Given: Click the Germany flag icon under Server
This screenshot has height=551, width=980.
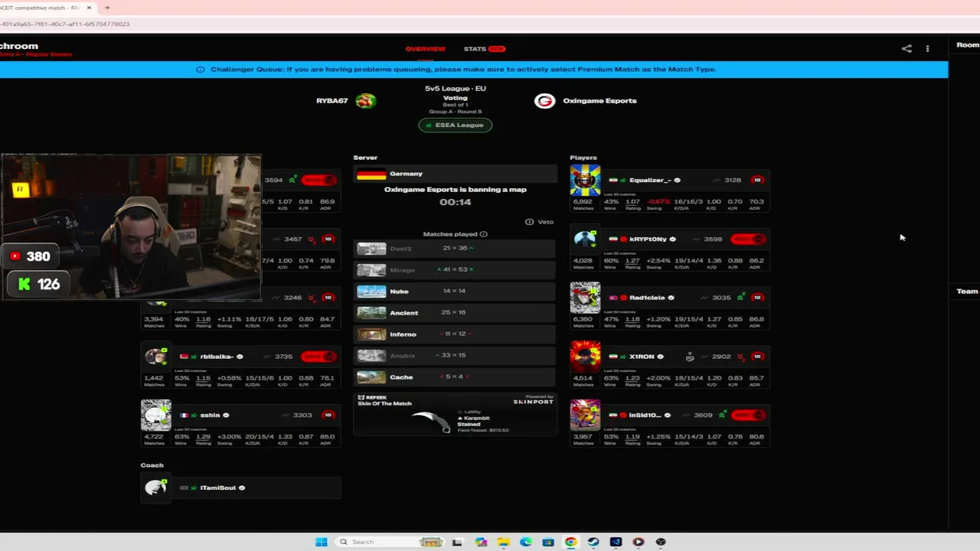Looking at the screenshot, I should (x=371, y=174).
